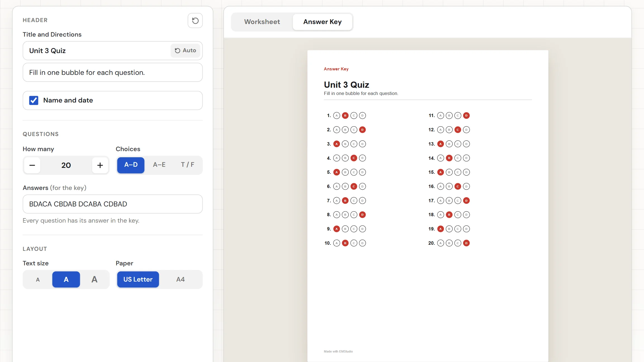Click the filled D bubble for question 8

point(362,215)
